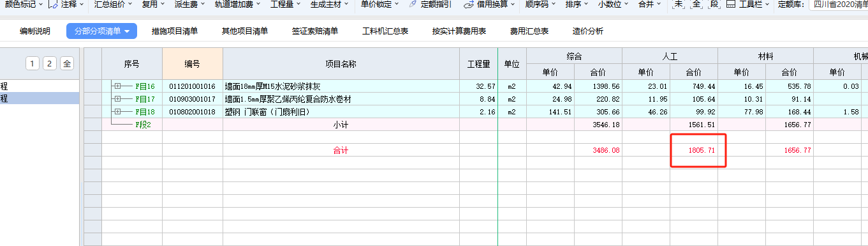868x246 pixels.
Task: Select the red 合计 total label
Action: point(341,151)
